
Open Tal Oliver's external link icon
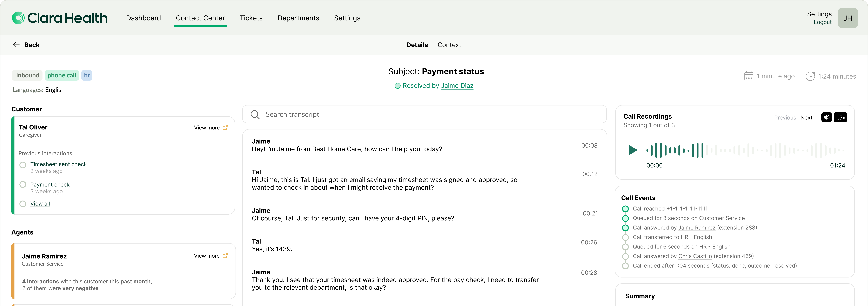tap(225, 128)
